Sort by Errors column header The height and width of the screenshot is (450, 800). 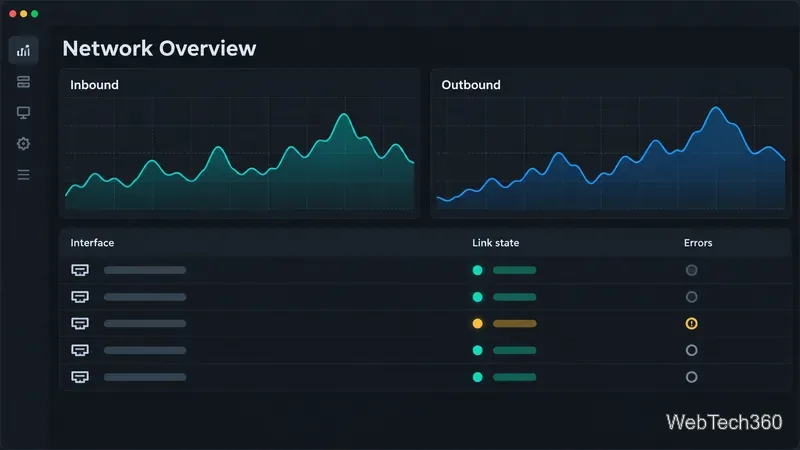[698, 243]
